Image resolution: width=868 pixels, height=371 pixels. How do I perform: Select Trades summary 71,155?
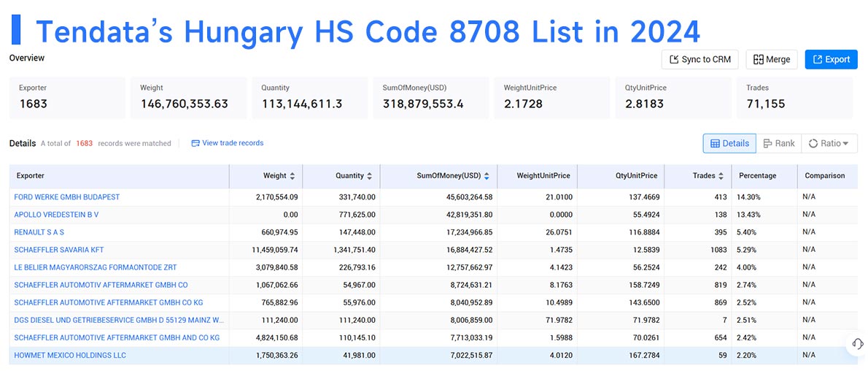point(795,98)
